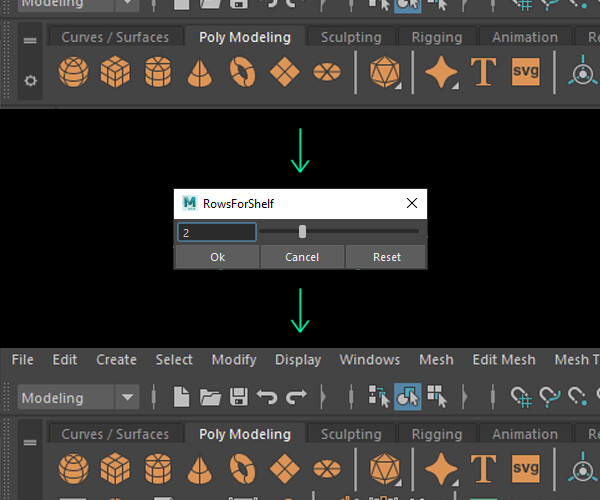
Task: Create polygon Type text from lower shelf
Action: tap(483, 469)
